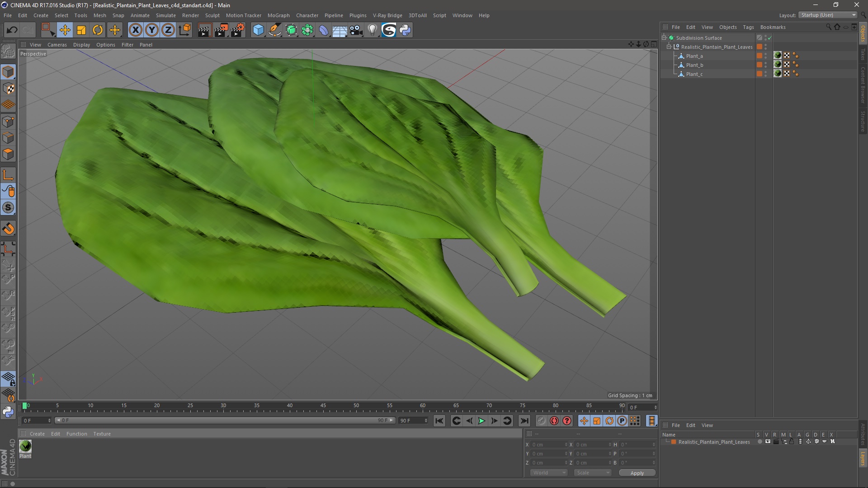Add a Light object
This screenshot has width=868, height=488.
[x=372, y=30]
